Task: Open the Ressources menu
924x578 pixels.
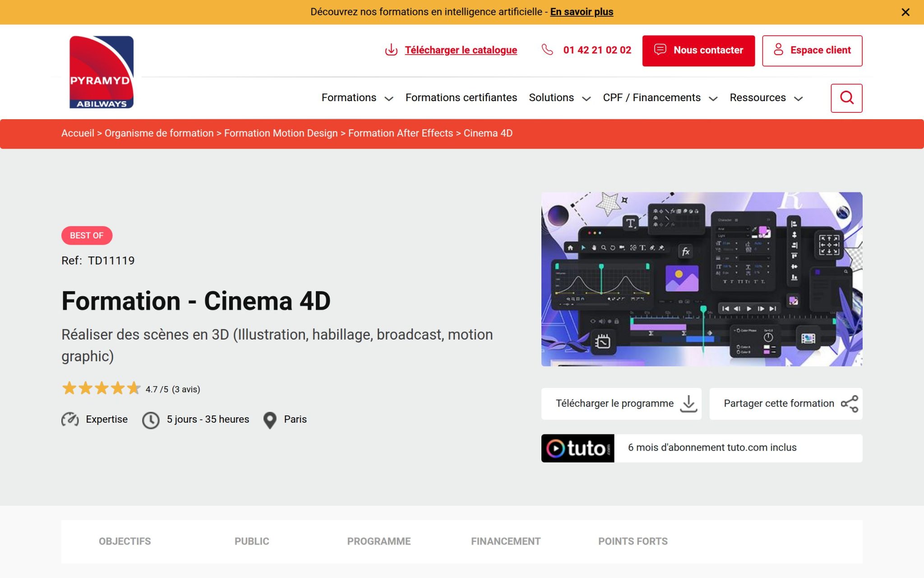Action: 758,98
